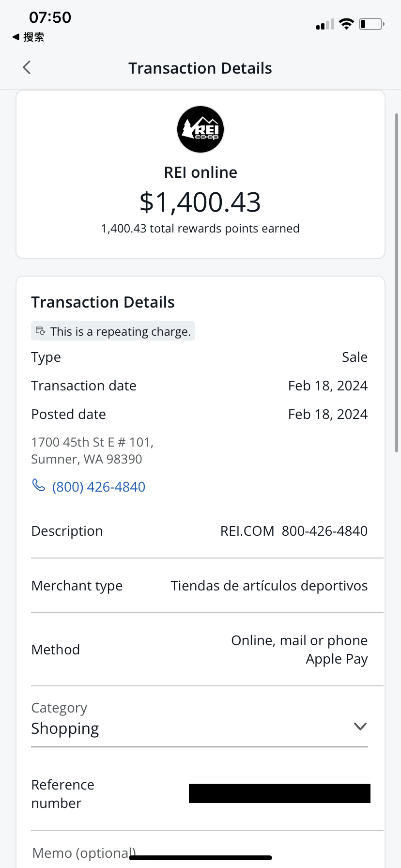Screen dimensions: 401x868
Task: Tap the redacted reference number
Action: coord(279,793)
